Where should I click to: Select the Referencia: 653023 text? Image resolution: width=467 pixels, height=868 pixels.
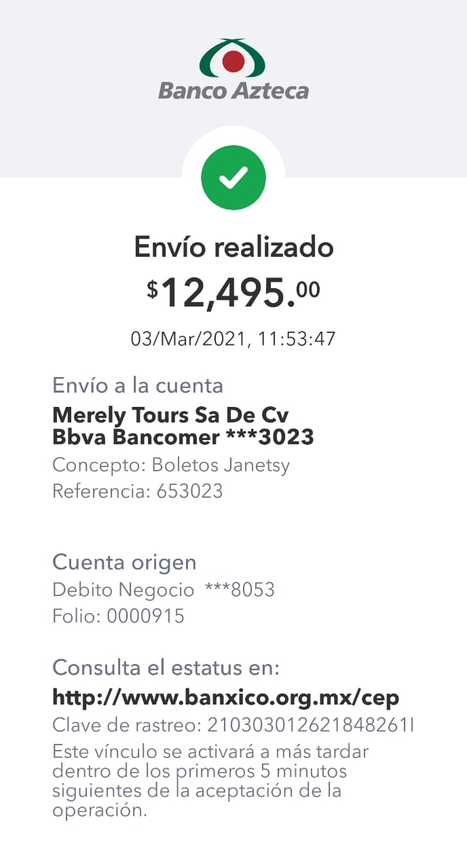(x=138, y=491)
